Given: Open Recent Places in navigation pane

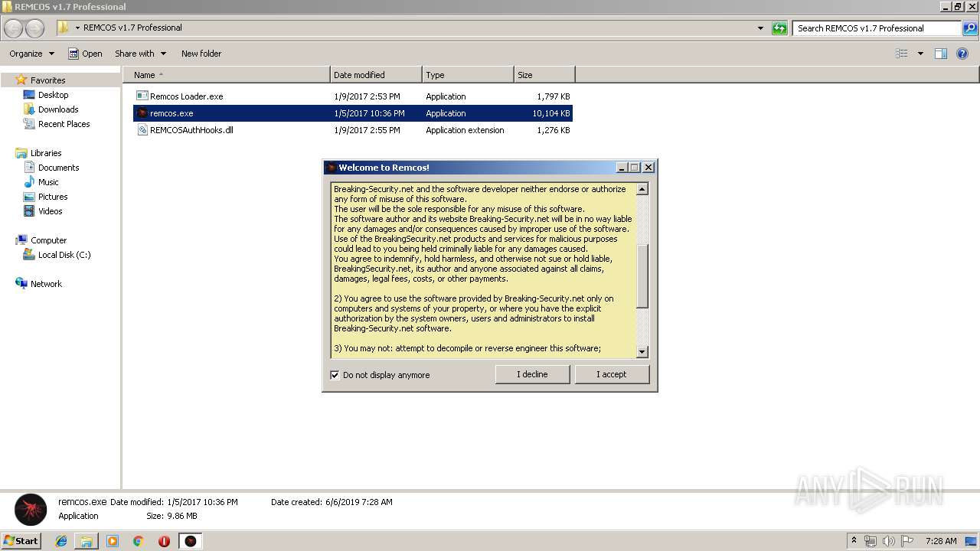Looking at the screenshot, I should point(64,124).
